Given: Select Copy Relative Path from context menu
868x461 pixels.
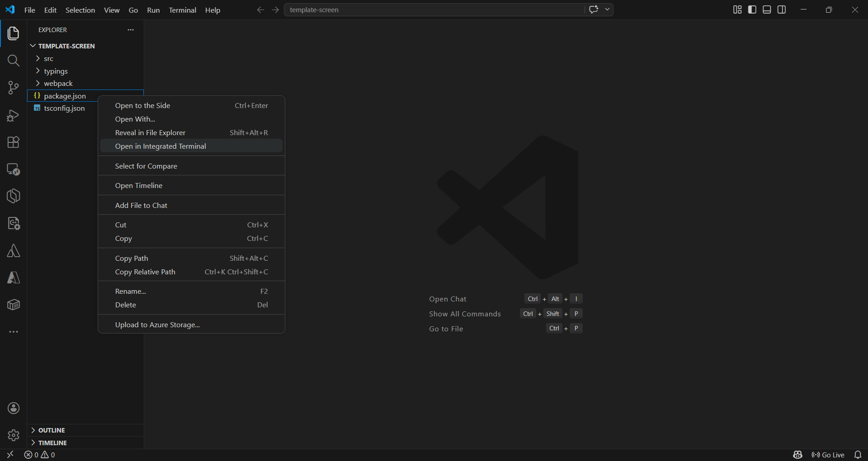Looking at the screenshot, I should coord(191,272).
